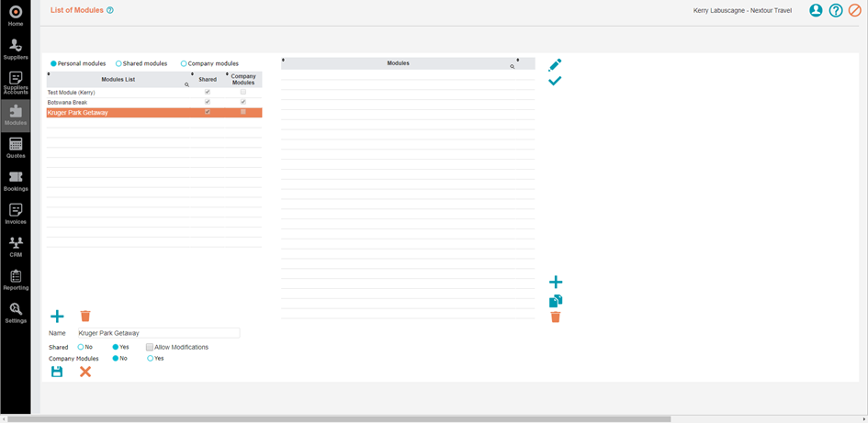Add new module with plus under Modules List
The width and height of the screenshot is (868, 423).
[57, 317]
